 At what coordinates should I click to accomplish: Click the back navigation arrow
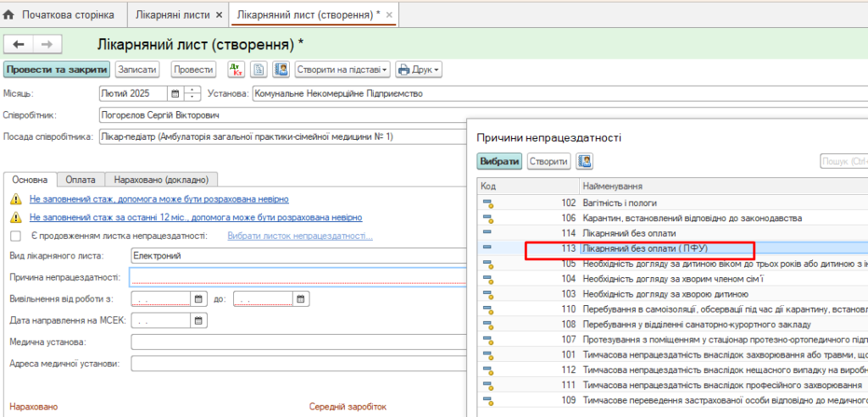pos(19,44)
